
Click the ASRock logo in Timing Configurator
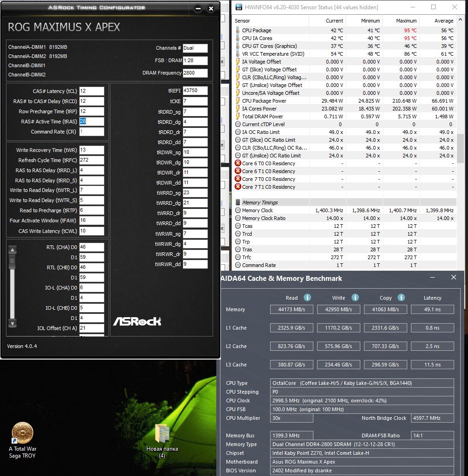pos(137,321)
